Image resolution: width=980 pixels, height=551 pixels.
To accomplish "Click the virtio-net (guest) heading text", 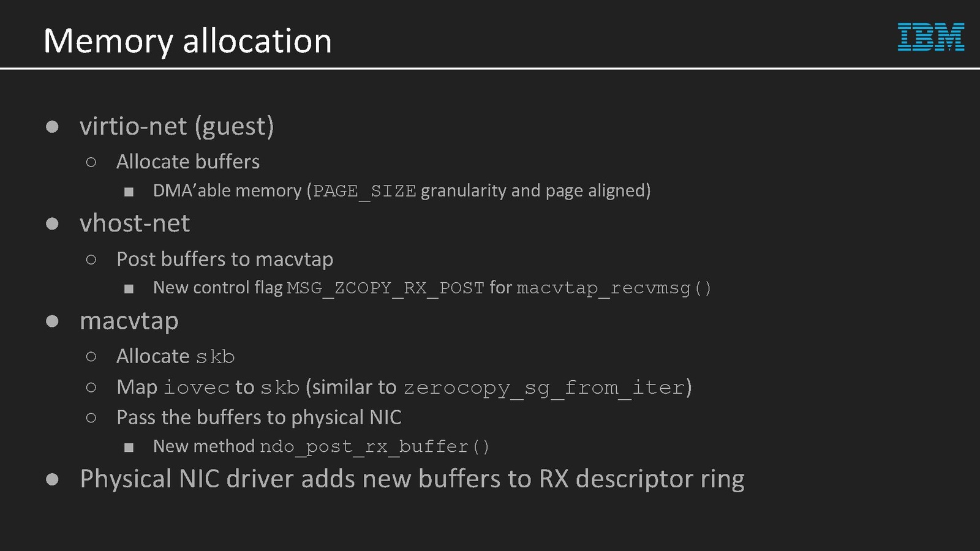I will (176, 126).
